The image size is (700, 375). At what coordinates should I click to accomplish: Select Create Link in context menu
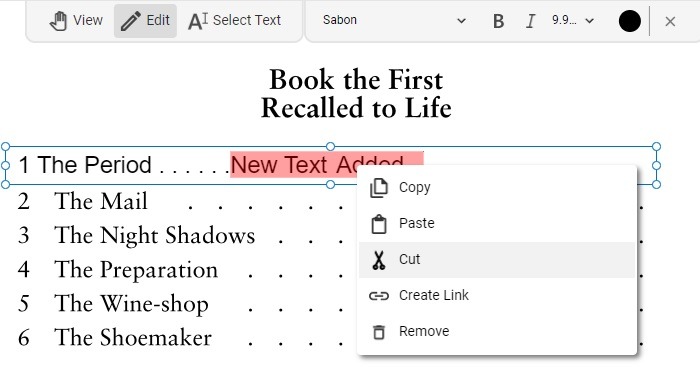497,295
